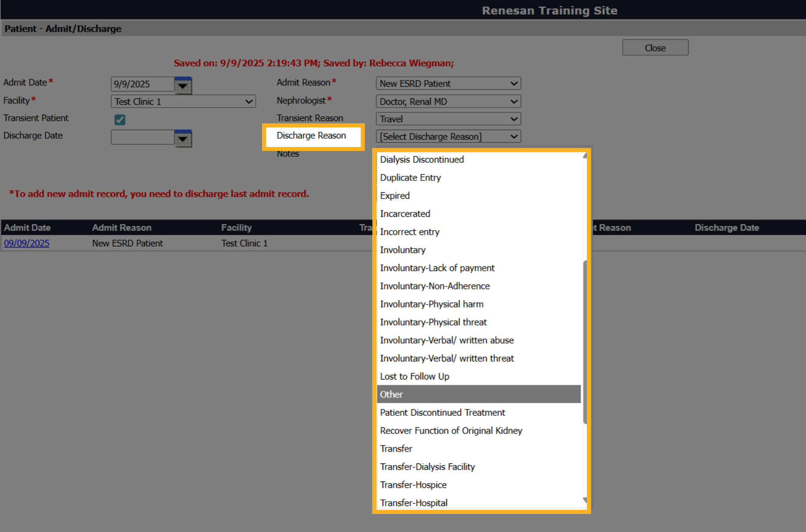
Task: Click the Discharge Date column header
Action: [x=727, y=228]
